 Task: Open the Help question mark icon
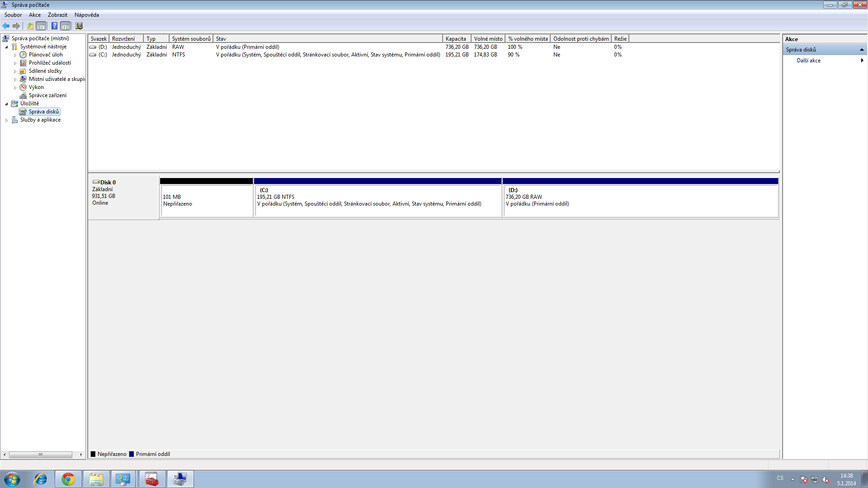pyautogui.click(x=54, y=26)
